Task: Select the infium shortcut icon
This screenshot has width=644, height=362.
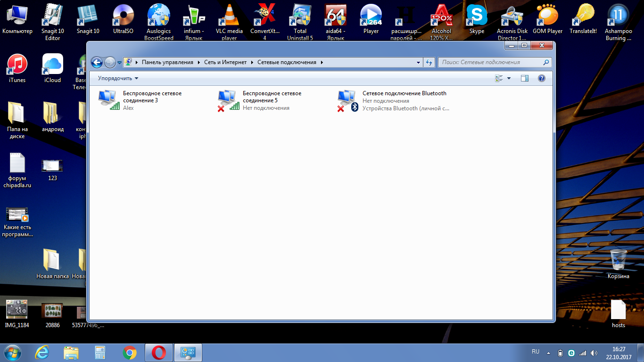Action: (x=194, y=22)
